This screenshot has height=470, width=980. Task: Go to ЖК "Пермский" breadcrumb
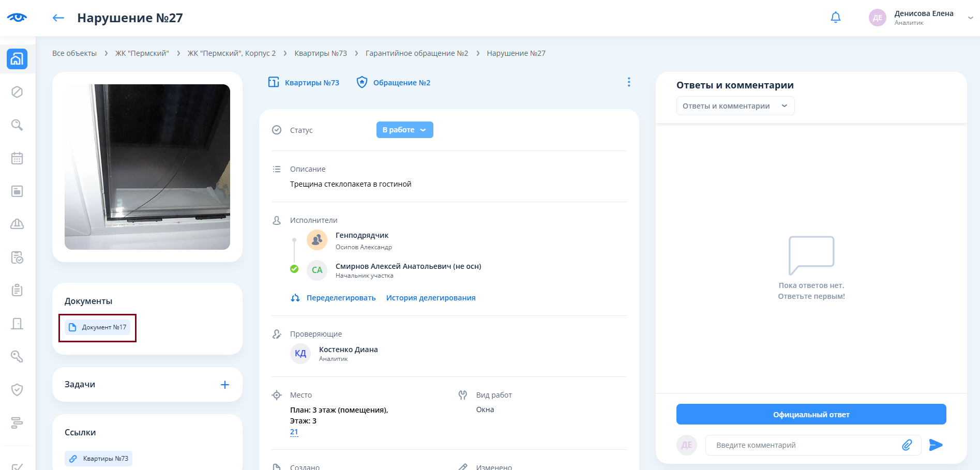[x=142, y=53]
